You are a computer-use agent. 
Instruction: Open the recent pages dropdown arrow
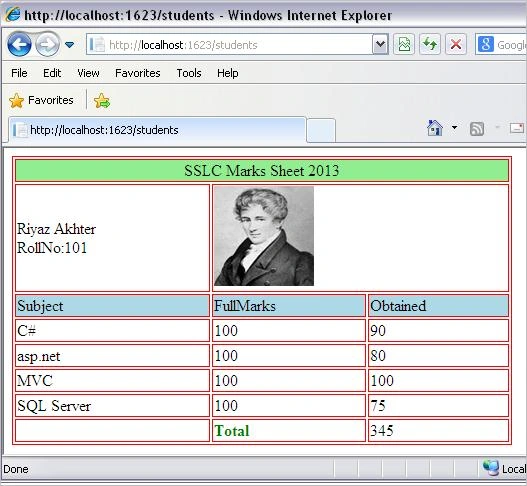[x=70, y=44]
